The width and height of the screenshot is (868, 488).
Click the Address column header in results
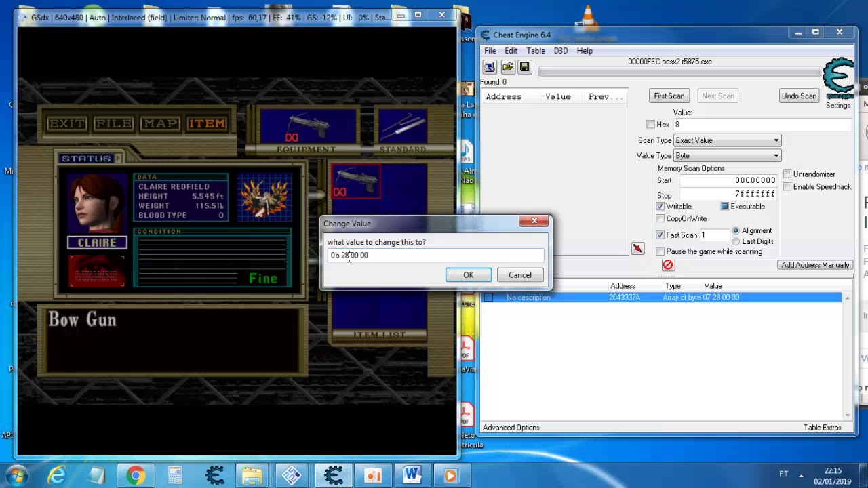tap(504, 97)
